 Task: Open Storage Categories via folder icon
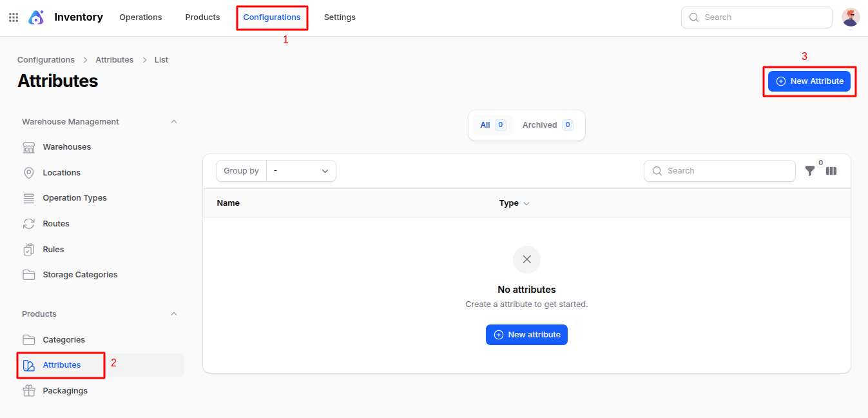pos(29,274)
